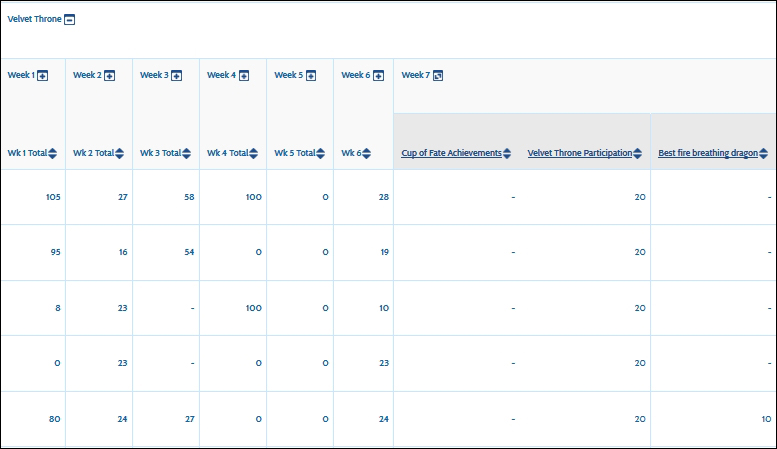Sort by Wk 1 Total arrows
The height and width of the screenshot is (449, 777).
click(53, 154)
